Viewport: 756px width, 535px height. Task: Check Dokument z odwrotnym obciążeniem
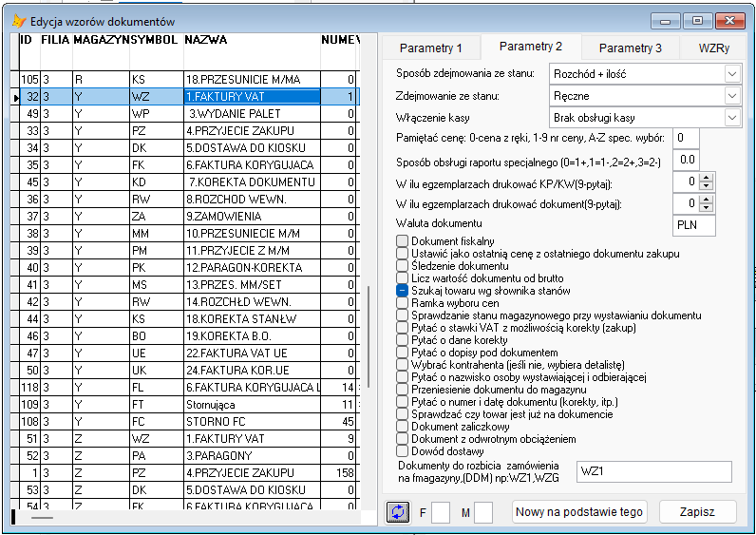pos(402,438)
